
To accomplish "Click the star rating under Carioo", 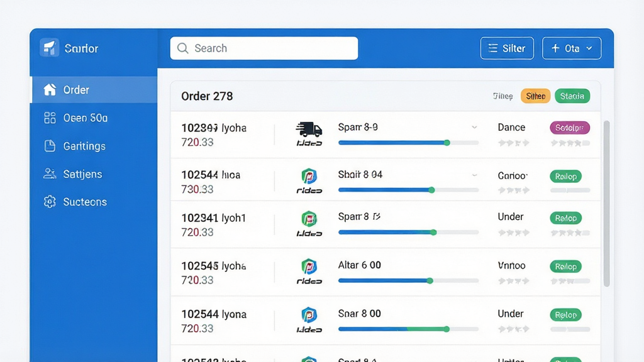I will (513, 190).
